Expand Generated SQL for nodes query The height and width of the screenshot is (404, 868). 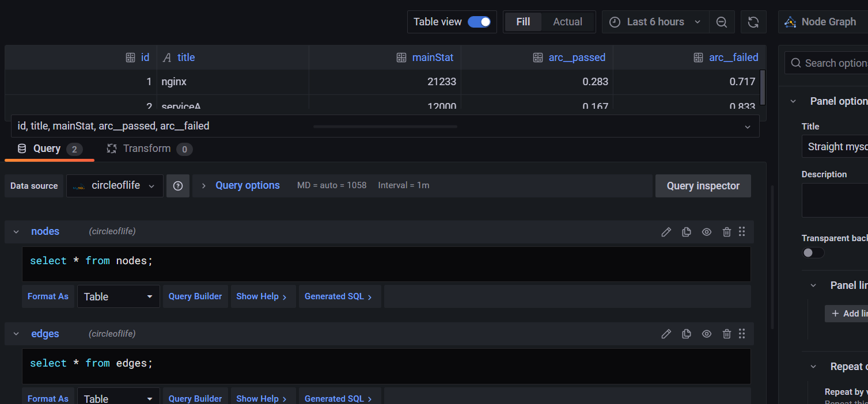pyautogui.click(x=339, y=296)
